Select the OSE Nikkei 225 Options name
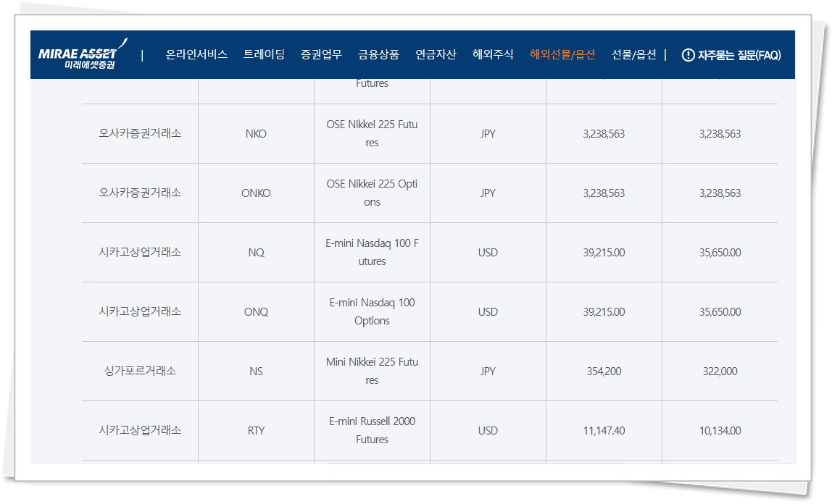The height and width of the screenshot is (504, 832). [x=372, y=193]
